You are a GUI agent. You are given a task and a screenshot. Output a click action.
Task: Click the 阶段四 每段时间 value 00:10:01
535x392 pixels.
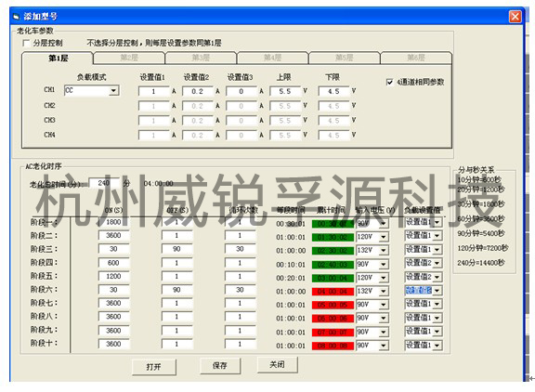(291, 265)
